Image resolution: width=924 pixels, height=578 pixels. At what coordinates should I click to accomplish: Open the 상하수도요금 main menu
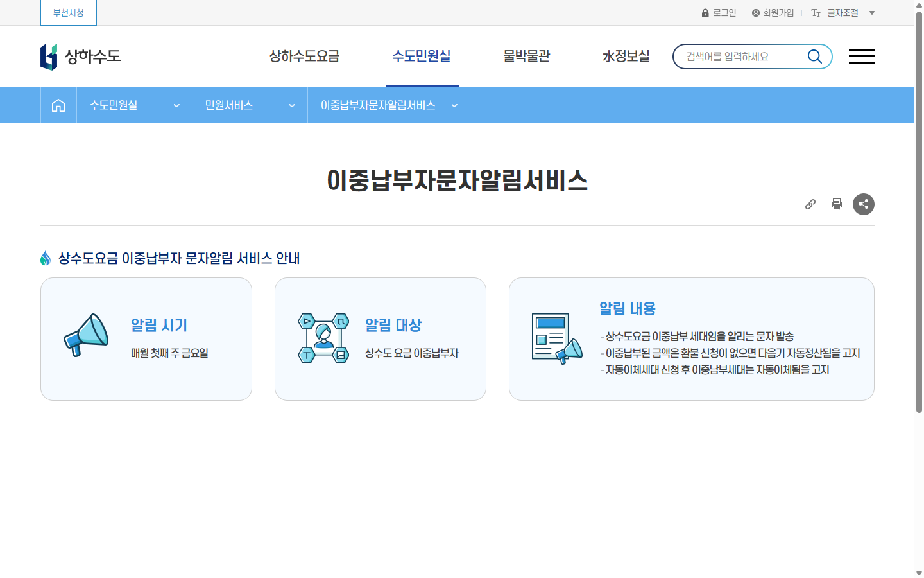[304, 57]
